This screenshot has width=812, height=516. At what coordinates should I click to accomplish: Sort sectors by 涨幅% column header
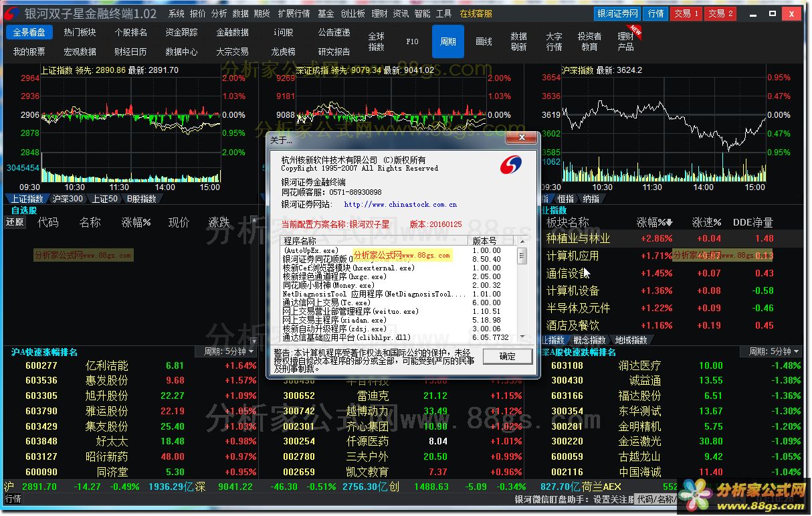(655, 222)
